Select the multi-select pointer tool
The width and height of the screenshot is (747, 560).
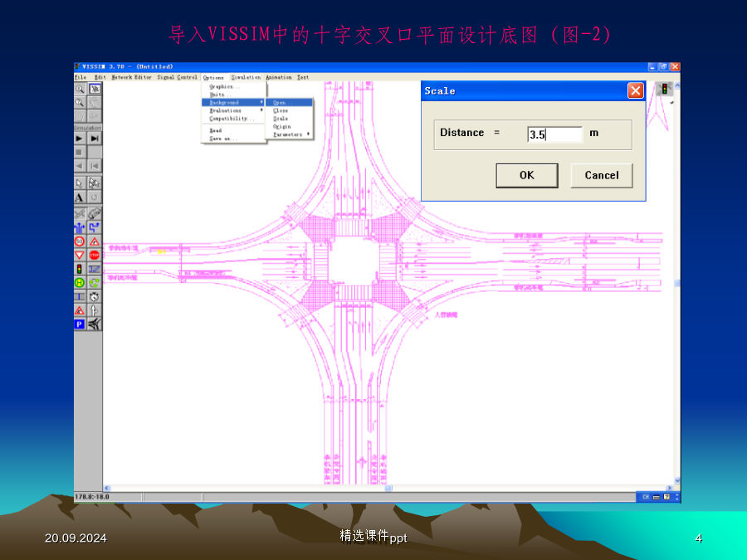(95, 183)
